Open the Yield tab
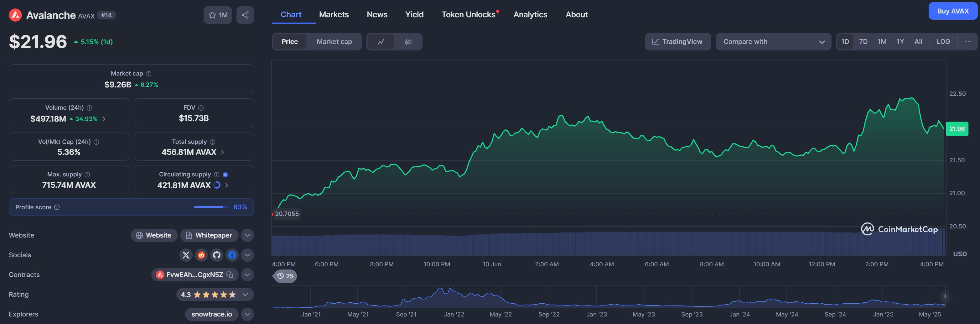 click(414, 14)
